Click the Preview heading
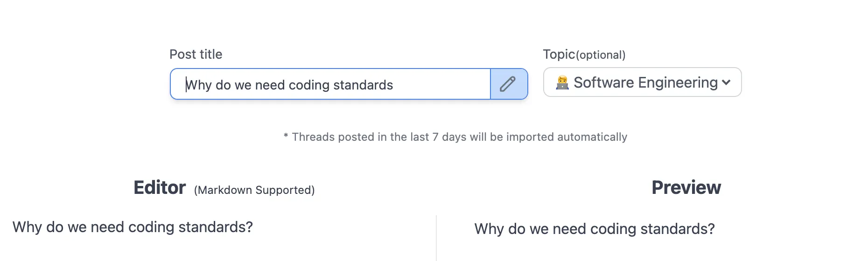Viewport: 868px width, 261px height. pos(686,187)
